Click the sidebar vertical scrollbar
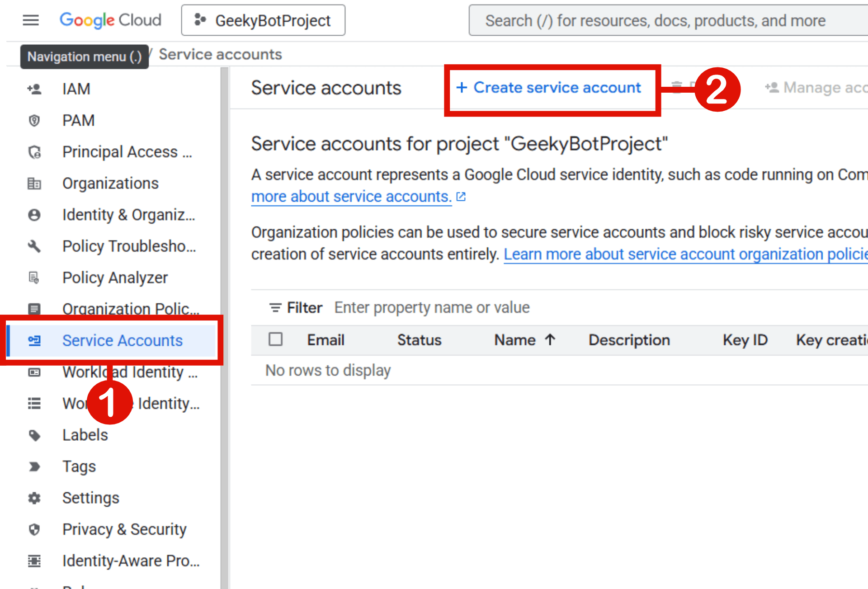Screen dimensions: 868x589 tap(224, 328)
